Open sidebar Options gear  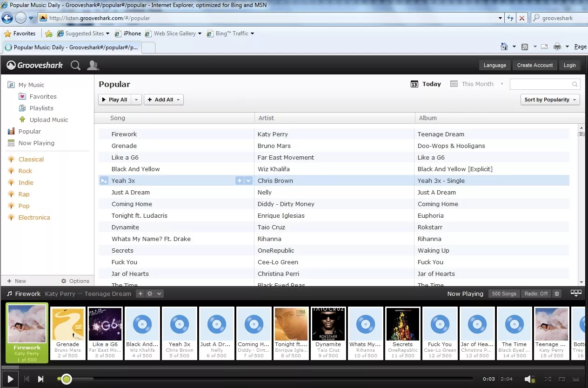click(75, 281)
